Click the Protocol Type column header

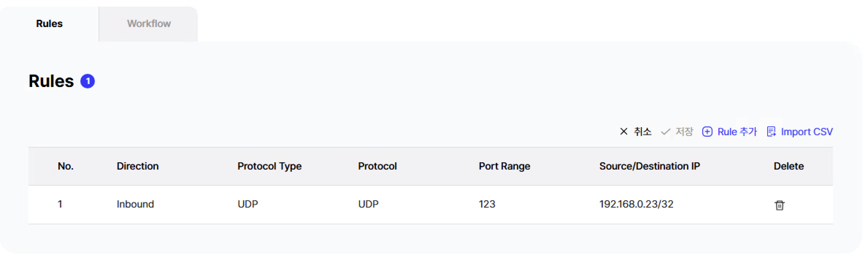[x=269, y=166]
